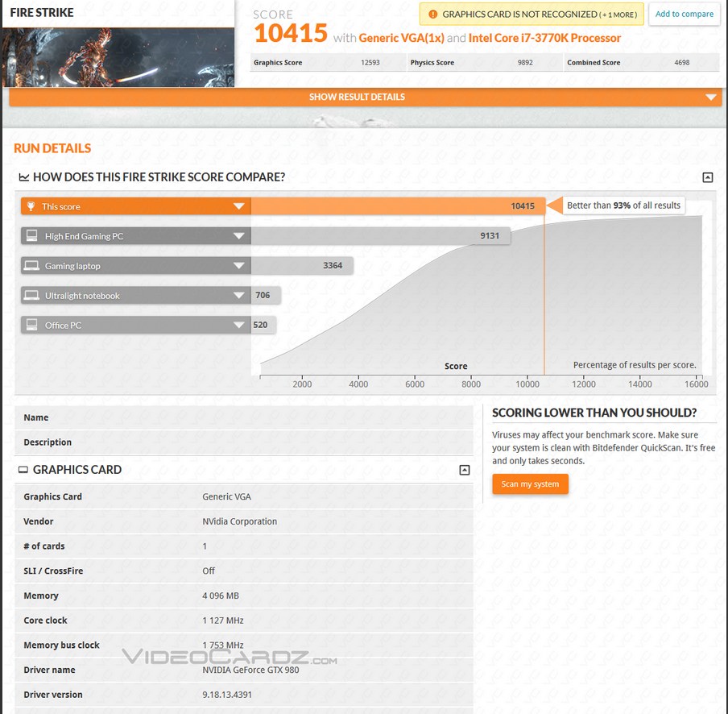
Task: Open the Gaming laptop dropdown arrow
Action: (238, 266)
